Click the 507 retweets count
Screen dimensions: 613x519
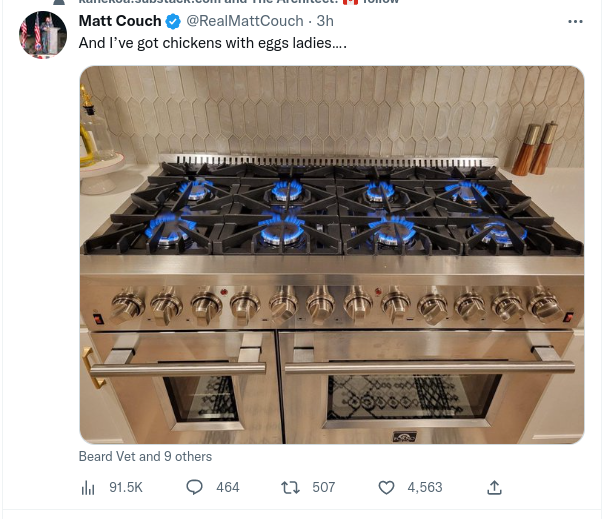(x=323, y=487)
